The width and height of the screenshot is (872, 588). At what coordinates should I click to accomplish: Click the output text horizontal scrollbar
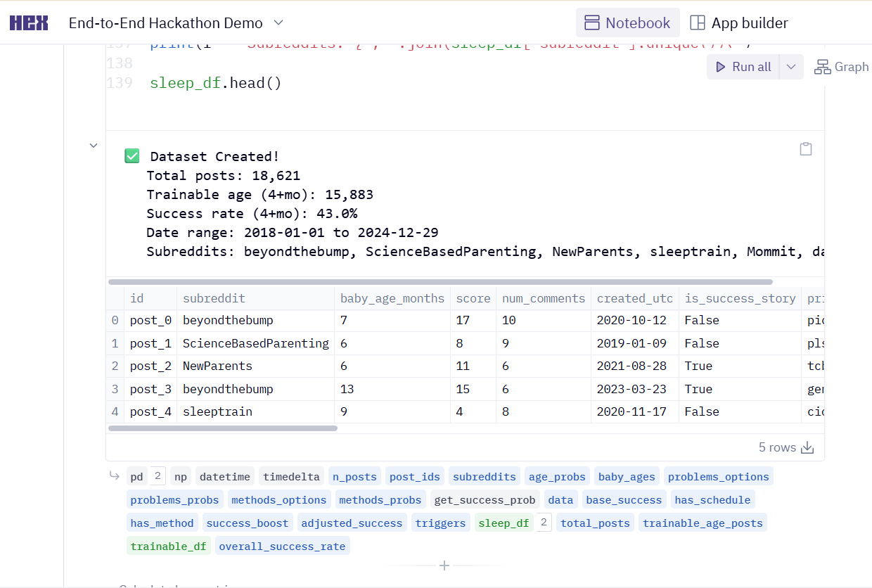(x=440, y=281)
